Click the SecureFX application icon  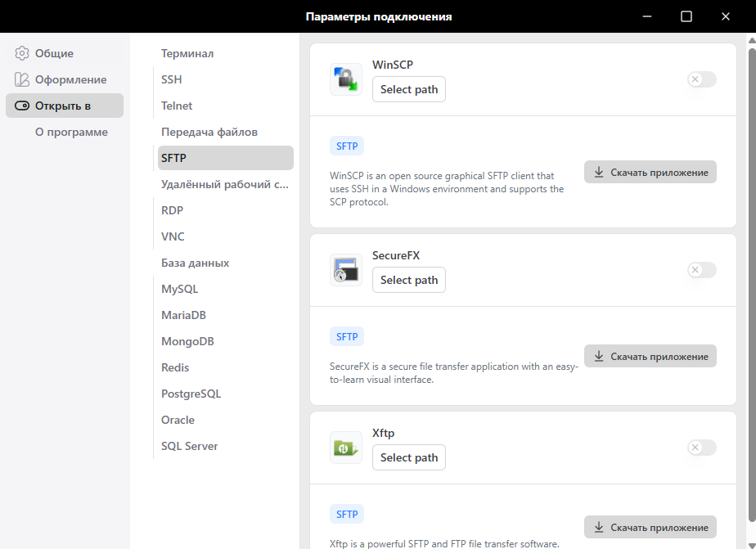(346, 270)
